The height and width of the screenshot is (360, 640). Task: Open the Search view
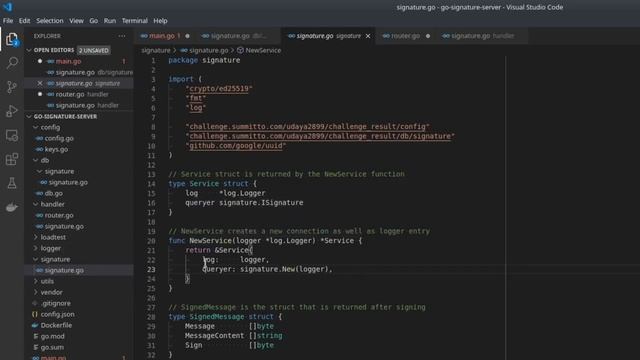(12, 63)
